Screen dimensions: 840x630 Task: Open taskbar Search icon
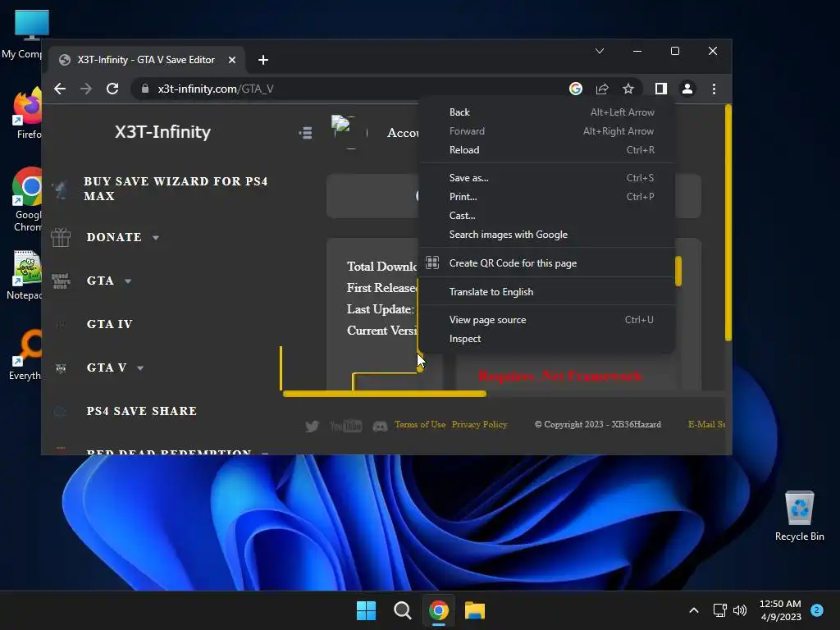(x=402, y=610)
